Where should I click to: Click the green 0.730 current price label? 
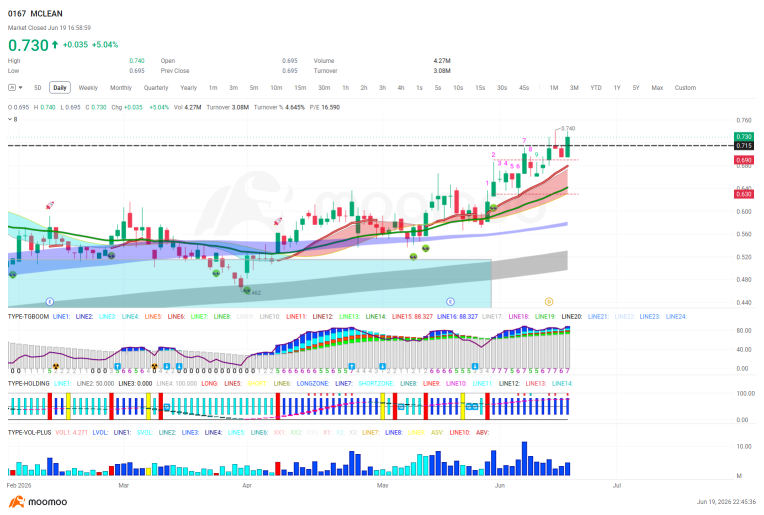744,136
